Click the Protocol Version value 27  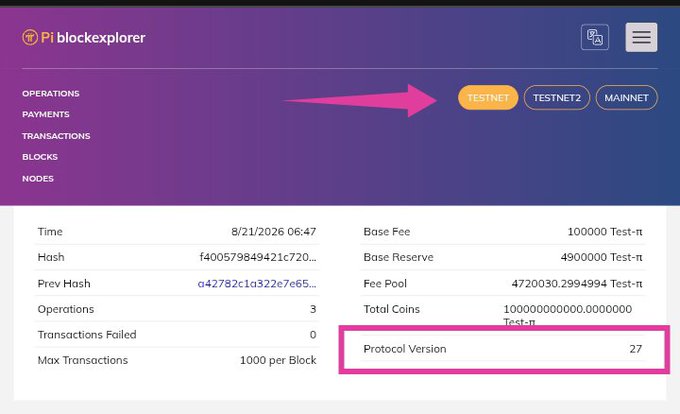(x=635, y=349)
